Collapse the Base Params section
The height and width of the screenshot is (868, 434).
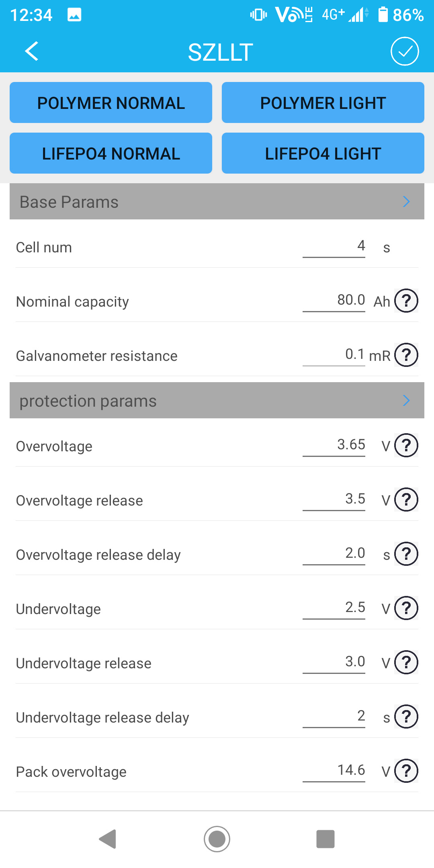(406, 201)
